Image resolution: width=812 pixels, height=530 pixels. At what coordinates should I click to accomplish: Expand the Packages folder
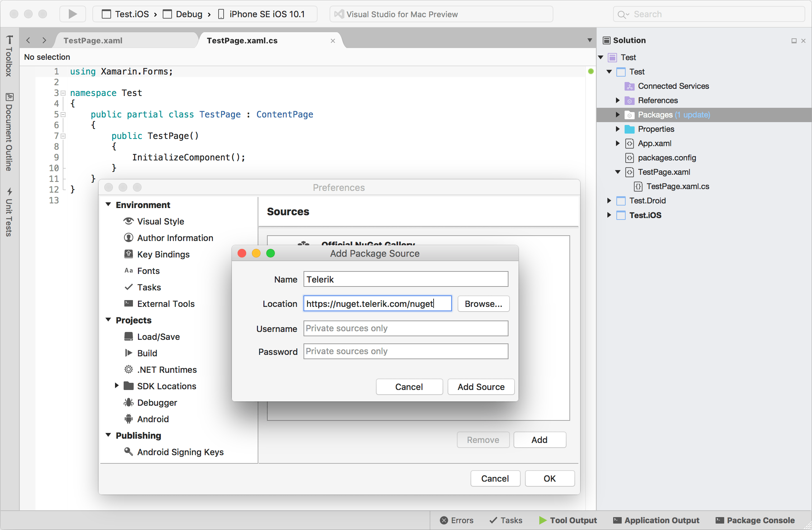618,115
